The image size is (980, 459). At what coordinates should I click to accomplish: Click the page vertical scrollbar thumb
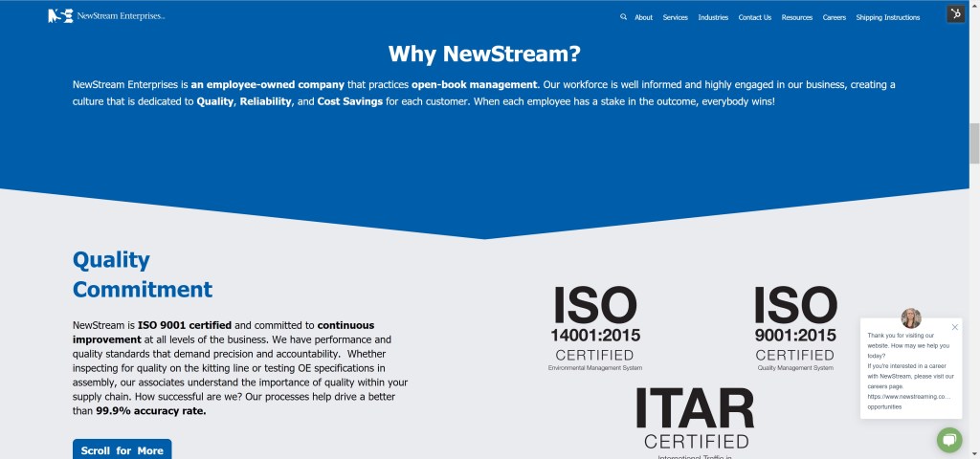pyautogui.click(x=974, y=143)
